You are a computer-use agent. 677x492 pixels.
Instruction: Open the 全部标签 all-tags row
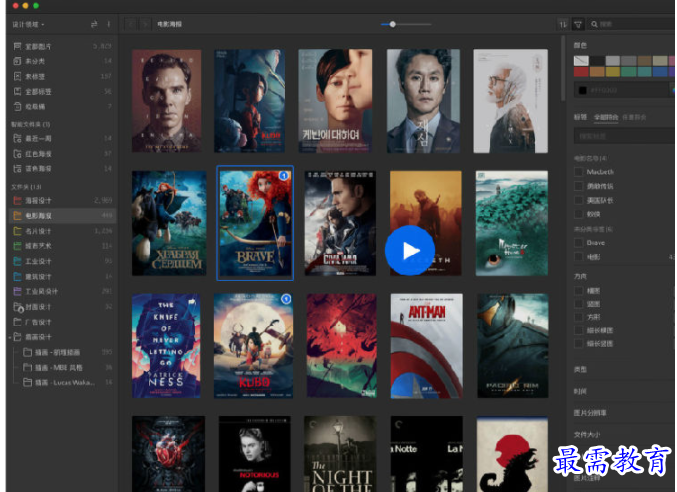[62, 91]
